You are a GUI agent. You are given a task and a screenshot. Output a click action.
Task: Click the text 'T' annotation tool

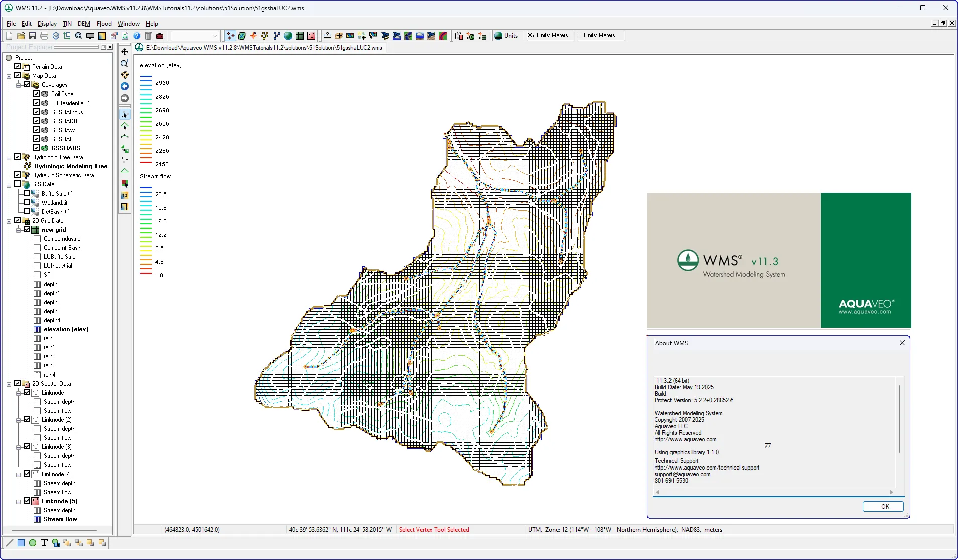click(44, 543)
